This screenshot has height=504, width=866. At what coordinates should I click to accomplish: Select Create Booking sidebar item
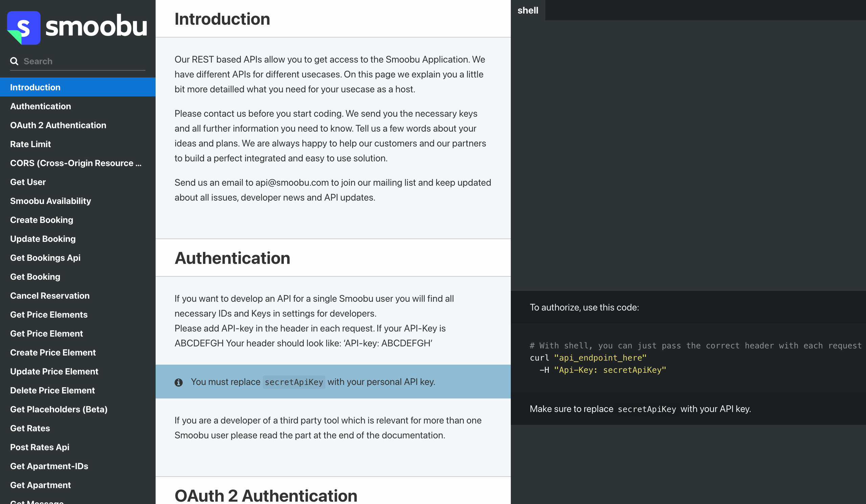pyautogui.click(x=78, y=220)
